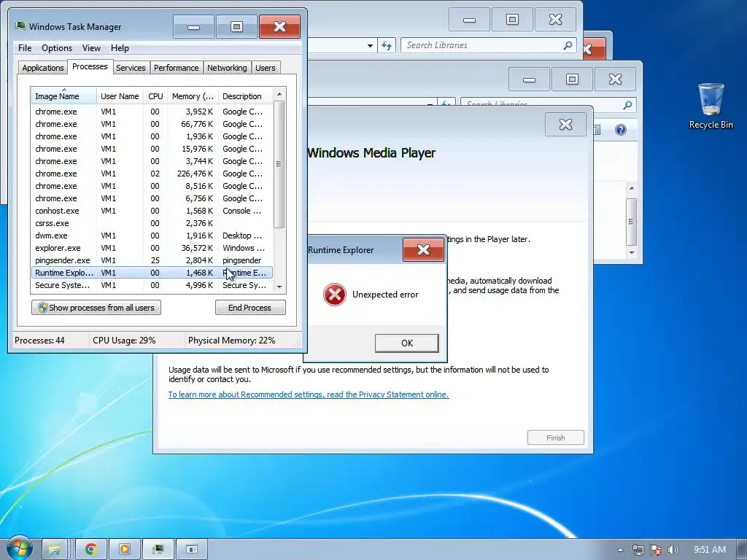Click the Task Manager title bar icon
This screenshot has width=747, height=560.
point(20,26)
